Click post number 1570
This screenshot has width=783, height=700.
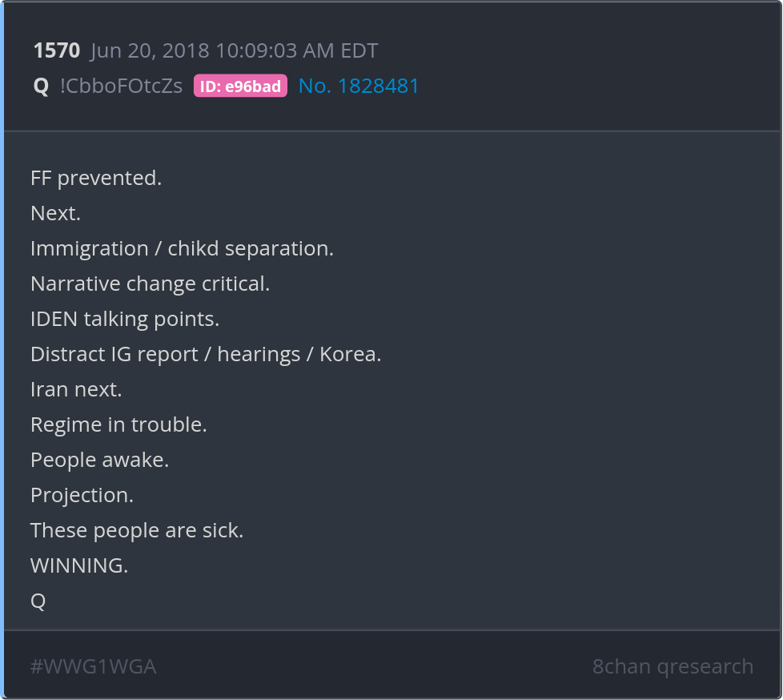[x=56, y=51]
